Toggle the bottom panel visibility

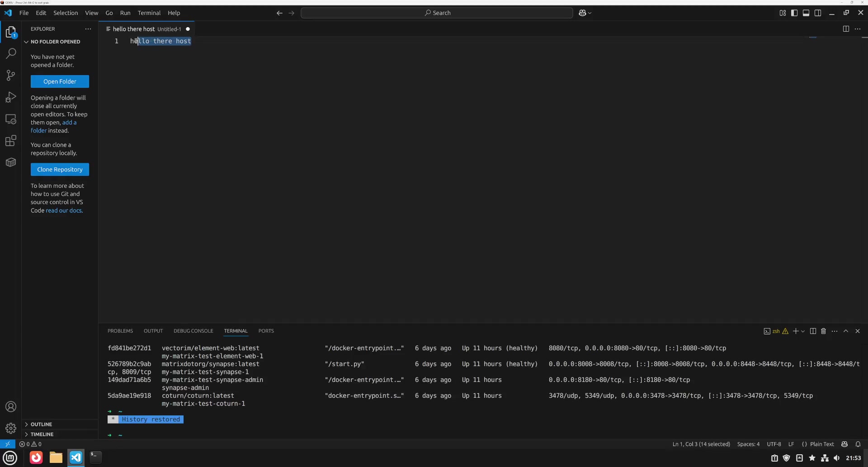pyautogui.click(x=806, y=13)
